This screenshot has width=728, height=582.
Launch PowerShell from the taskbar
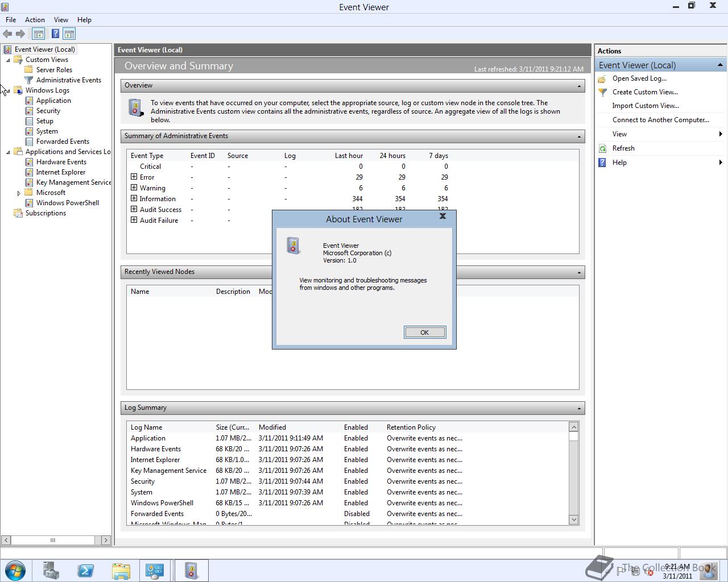[85, 571]
